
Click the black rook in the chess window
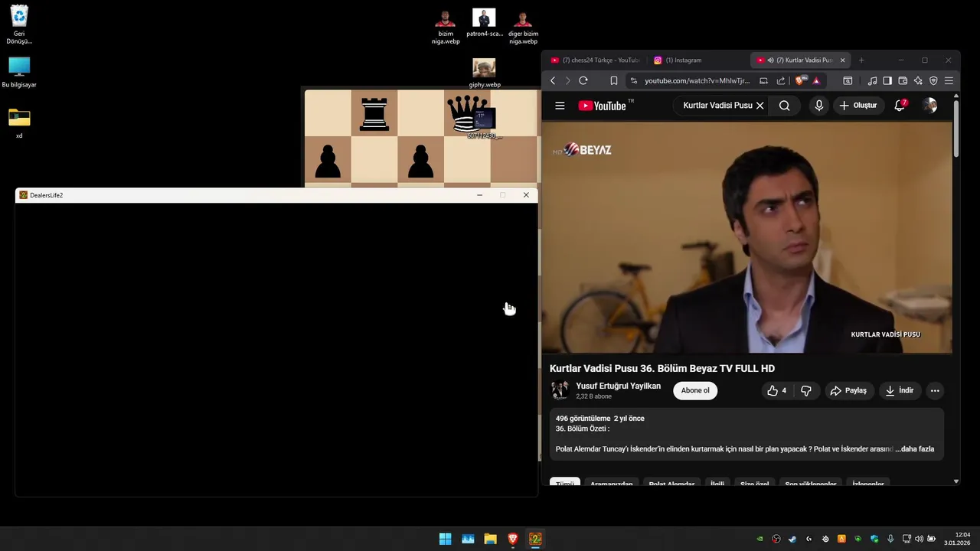(x=374, y=114)
